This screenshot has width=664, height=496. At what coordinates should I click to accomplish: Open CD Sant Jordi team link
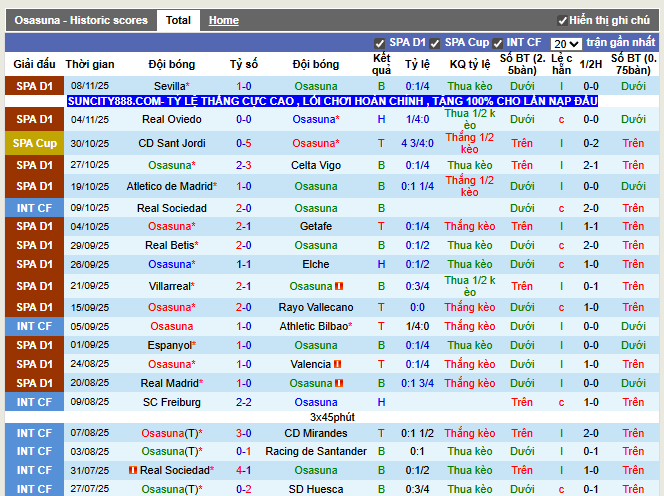pos(172,143)
